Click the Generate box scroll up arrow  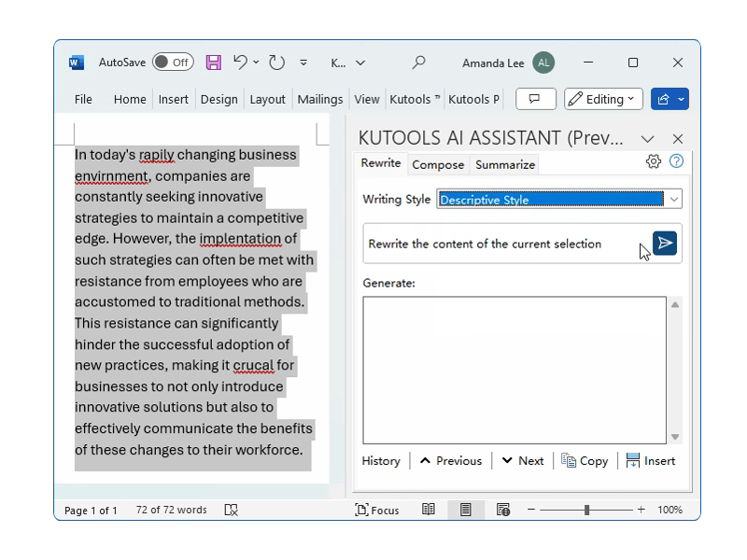pyautogui.click(x=674, y=305)
